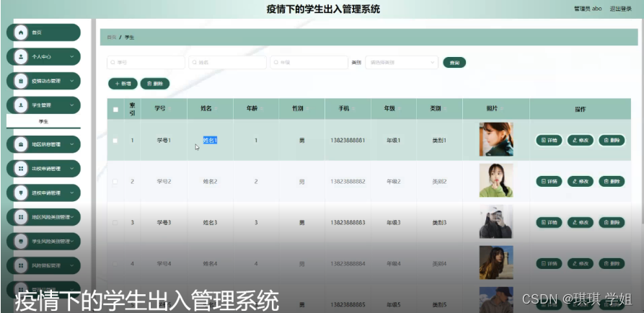Viewport: 644px width, 313px height.
Task: Click the 学生管理 user icon
Action: [x=21, y=105]
